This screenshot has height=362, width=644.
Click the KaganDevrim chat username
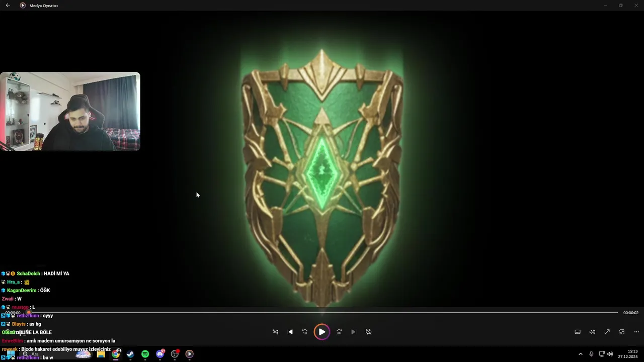[22, 291]
